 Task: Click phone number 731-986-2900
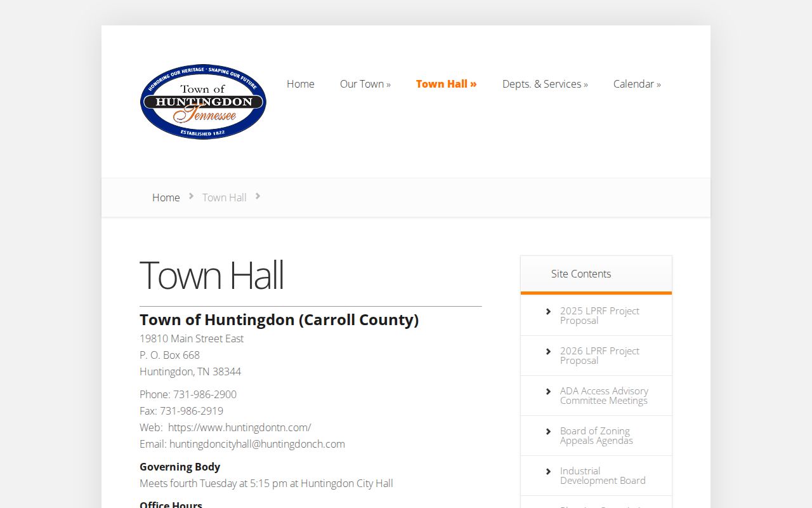pos(205,394)
